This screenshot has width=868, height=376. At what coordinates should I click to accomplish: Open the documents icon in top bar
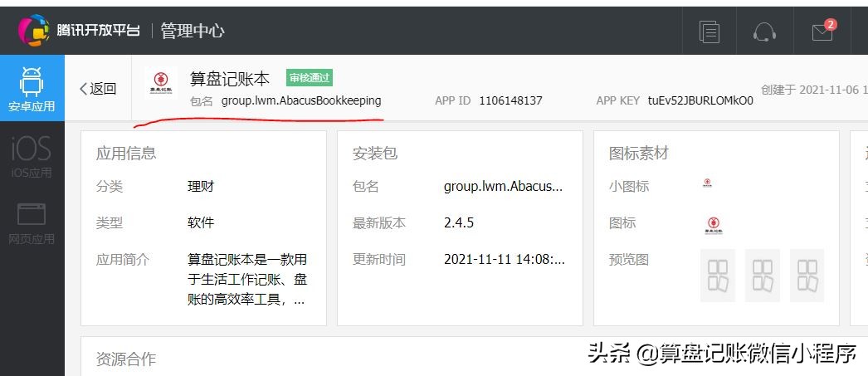coord(709,31)
